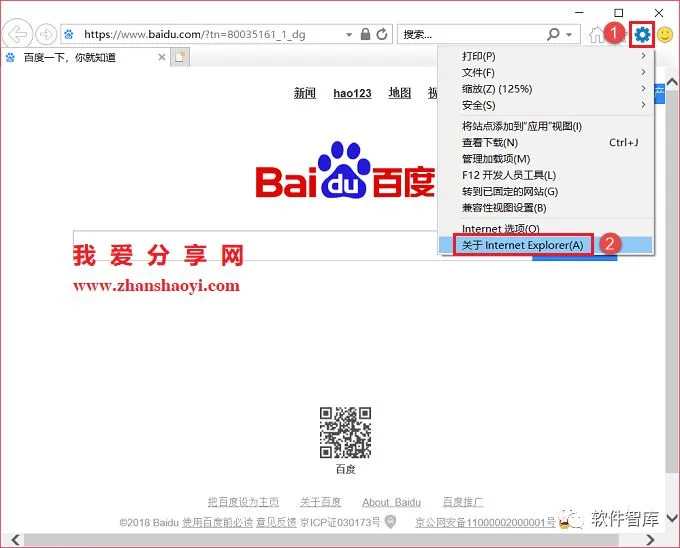Click the Refresh page icon
Viewport: 680px width, 548px height.
[x=382, y=34]
